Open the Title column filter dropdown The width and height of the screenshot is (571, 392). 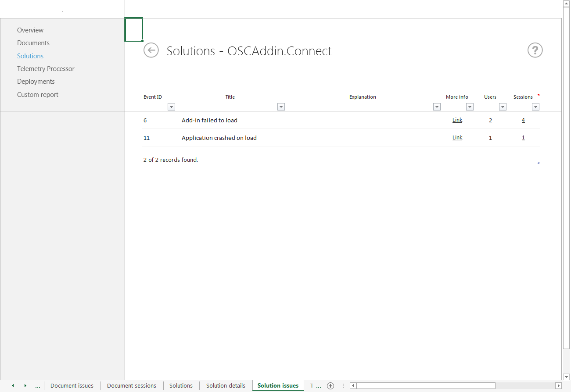[x=281, y=107]
